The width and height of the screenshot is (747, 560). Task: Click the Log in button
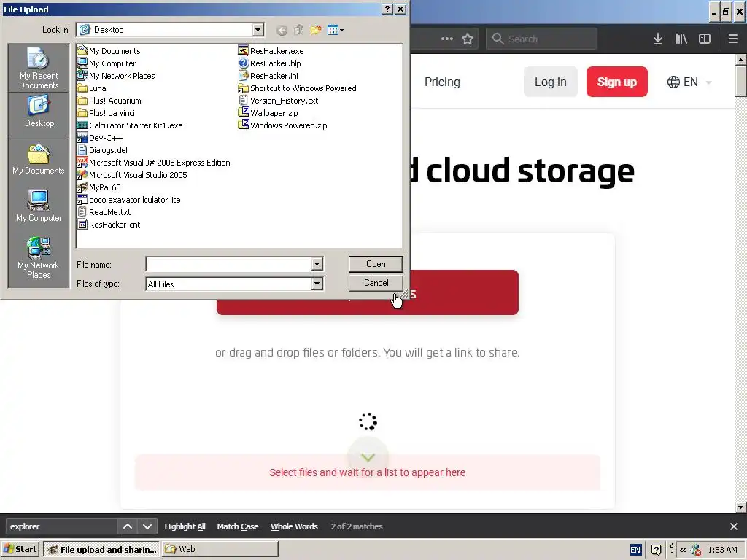(x=550, y=82)
